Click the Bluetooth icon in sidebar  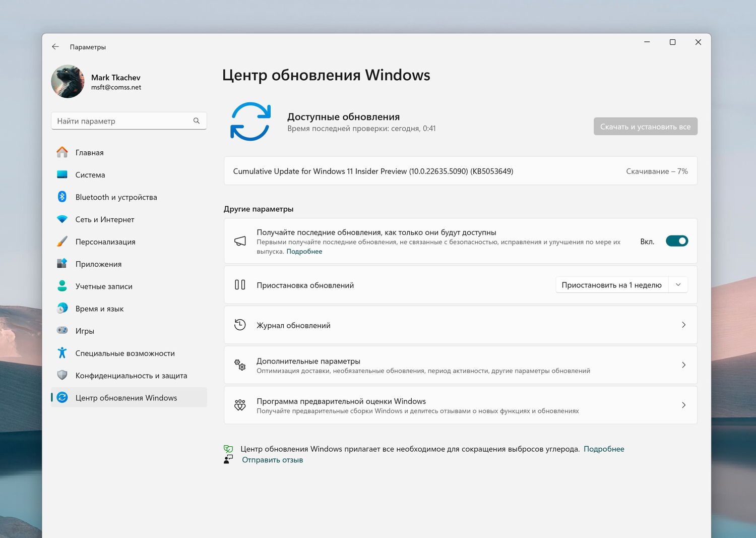click(x=62, y=197)
